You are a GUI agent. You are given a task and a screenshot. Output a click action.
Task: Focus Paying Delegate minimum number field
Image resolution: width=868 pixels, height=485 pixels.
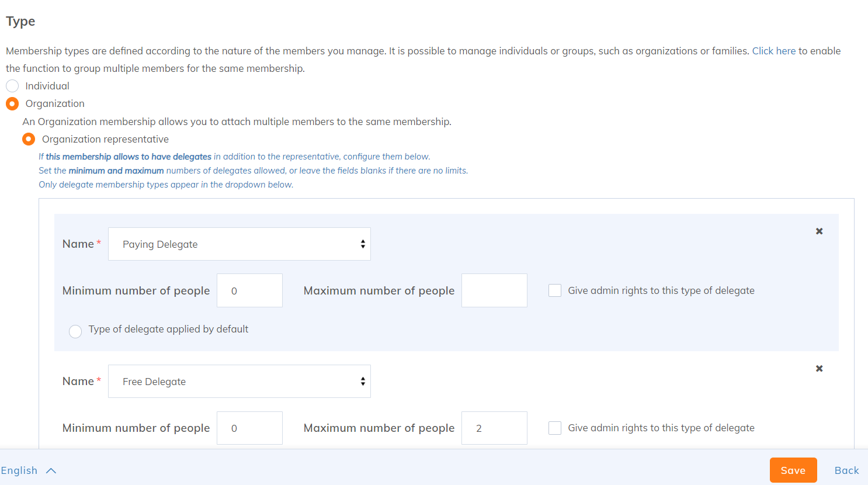pos(249,290)
